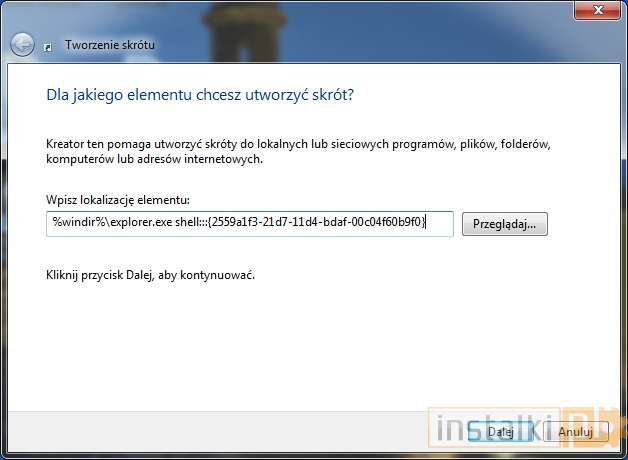
Task: Click the element location input field
Action: [250, 224]
